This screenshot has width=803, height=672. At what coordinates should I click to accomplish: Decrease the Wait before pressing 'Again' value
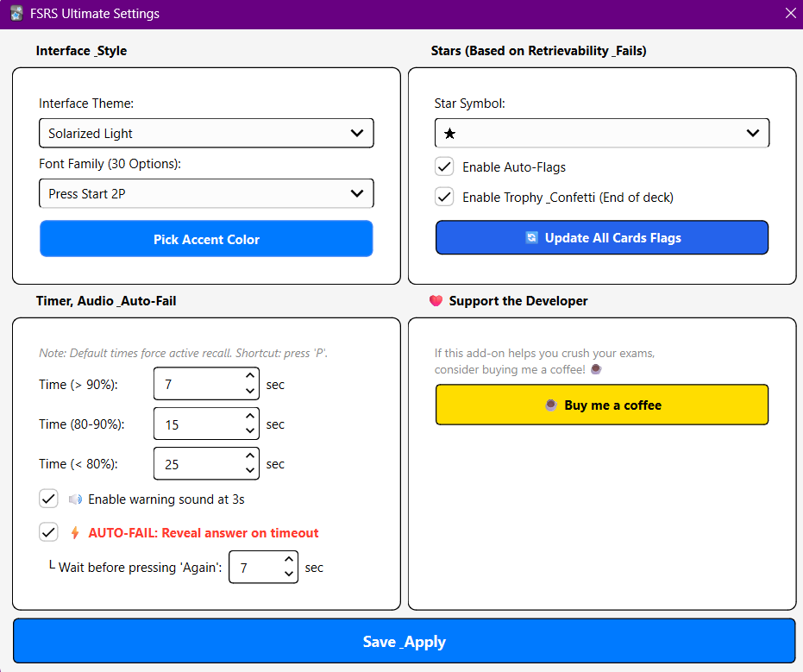click(x=289, y=575)
